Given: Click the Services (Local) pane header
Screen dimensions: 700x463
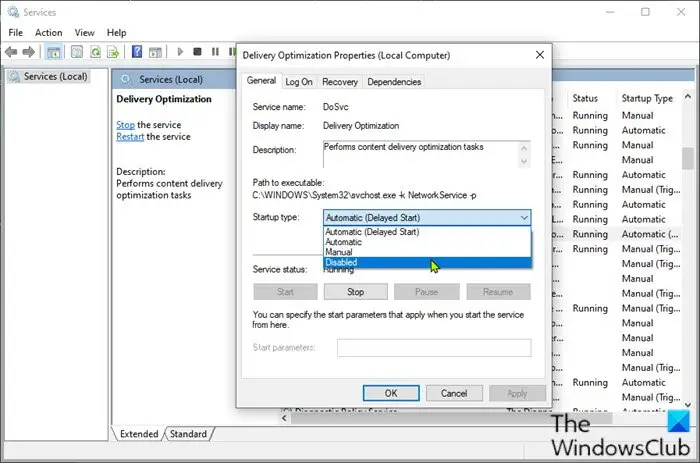Looking at the screenshot, I should click(x=171, y=79).
